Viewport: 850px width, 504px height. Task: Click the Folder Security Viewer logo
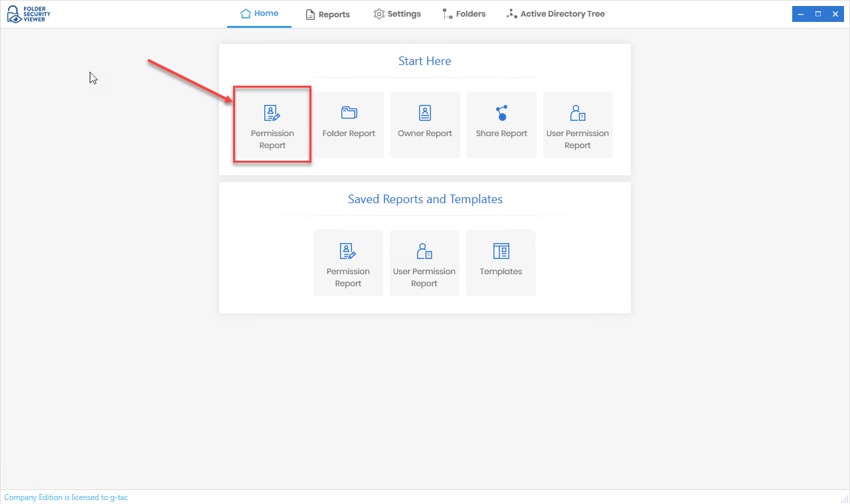point(29,15)
